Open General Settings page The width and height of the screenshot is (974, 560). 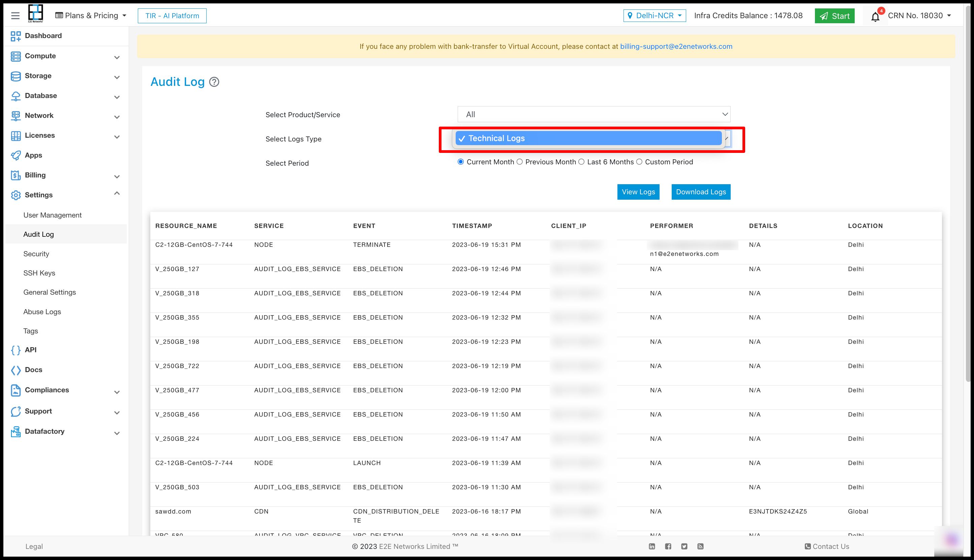pyautogui.click(x=50, y=292)
